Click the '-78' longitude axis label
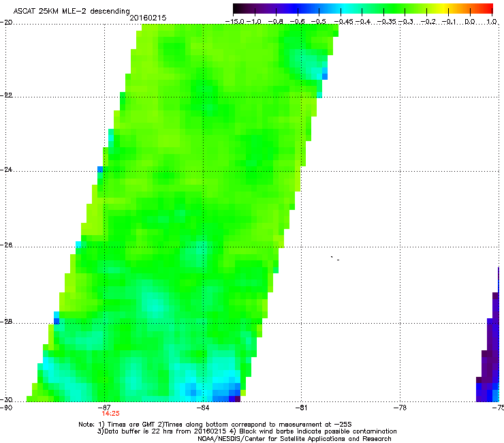The image size is (504, 443). [400, 408]
